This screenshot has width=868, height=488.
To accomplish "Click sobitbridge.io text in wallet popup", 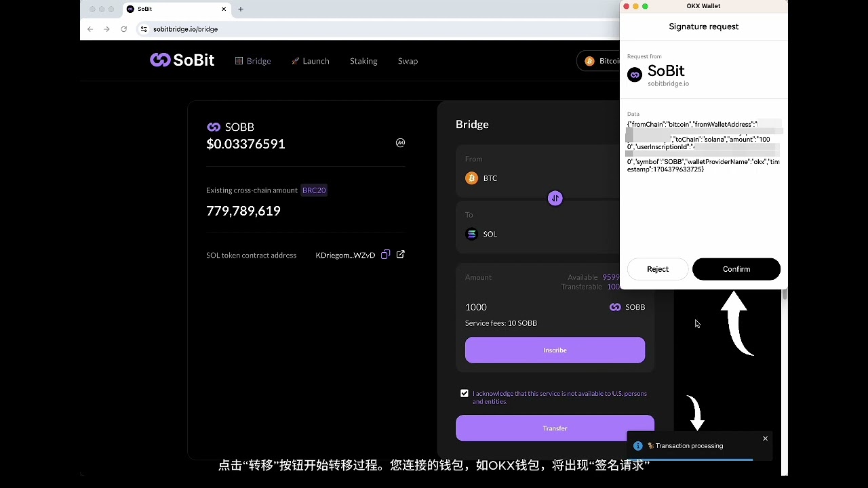I will [668, 84].
